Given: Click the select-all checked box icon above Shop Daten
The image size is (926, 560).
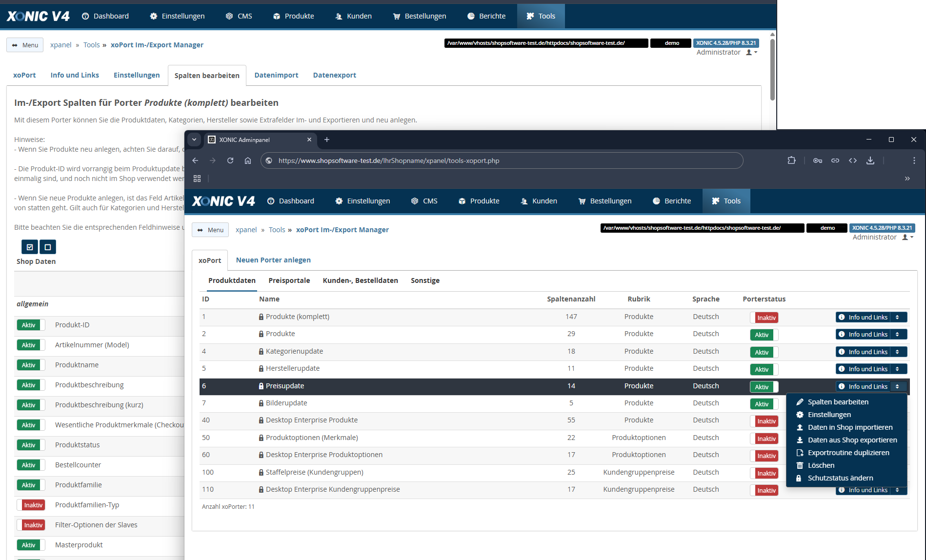Looking at the screenshot, I should pos(30,247).
